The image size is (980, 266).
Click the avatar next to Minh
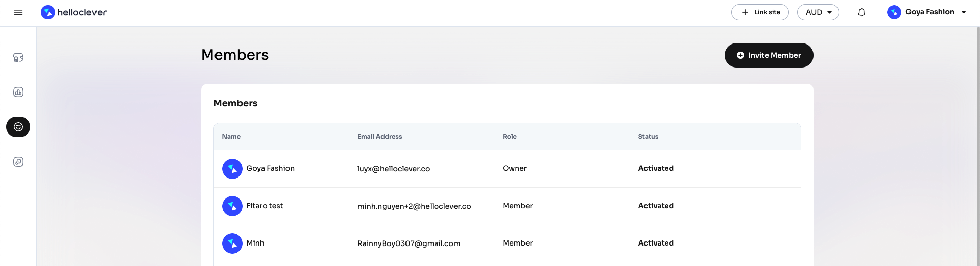click(232, 243)
